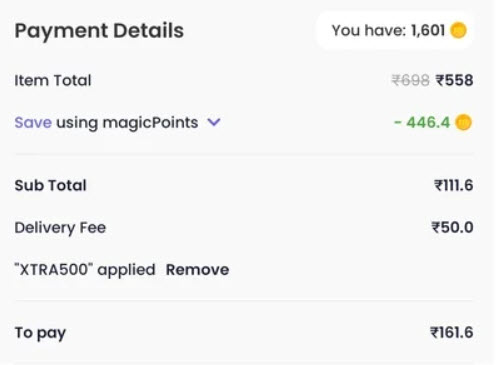Click the gold coin icon beside 1,601
This screenshot has width=499, height=365.
(x=458, y=30)
